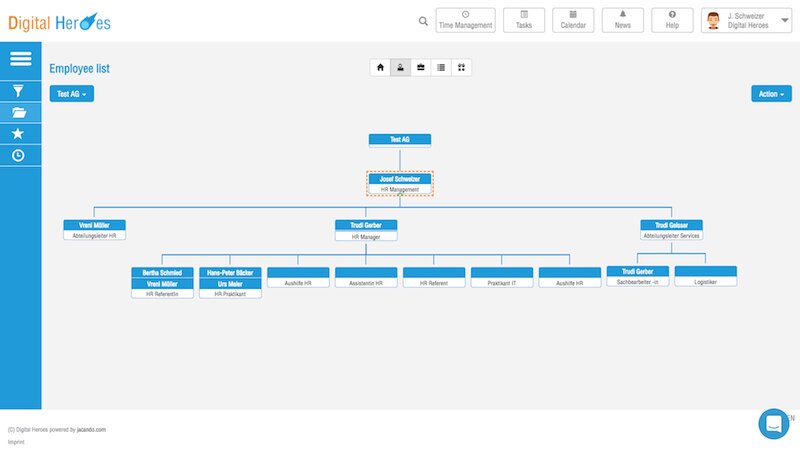Open the clock history icon in the sidebar

(19, 155)
